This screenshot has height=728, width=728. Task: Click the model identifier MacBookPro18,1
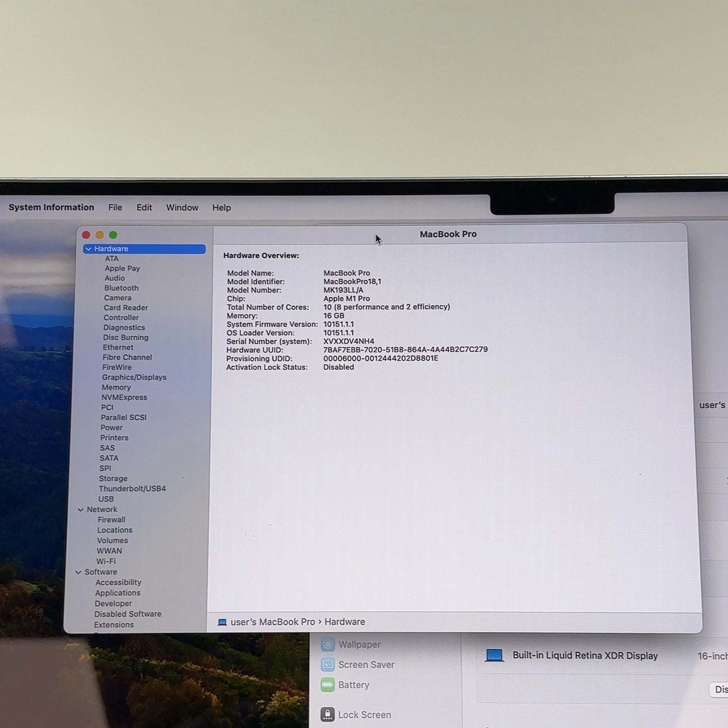coord(352,281)
